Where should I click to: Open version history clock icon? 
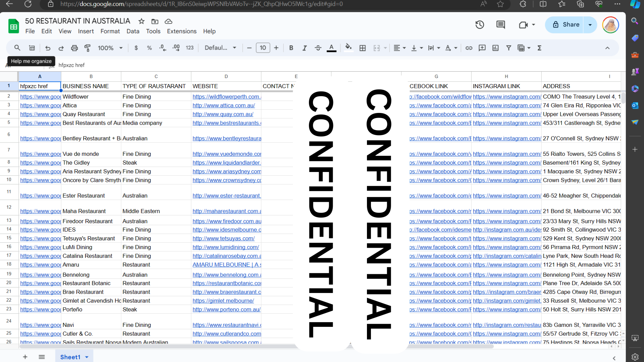point(480,24)
